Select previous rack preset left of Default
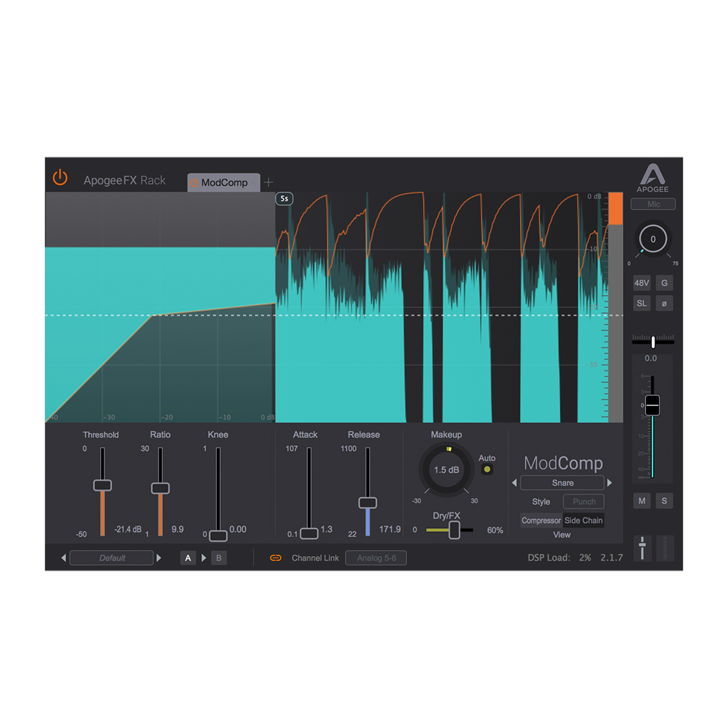The image size is (728, 728). point(63,558)
